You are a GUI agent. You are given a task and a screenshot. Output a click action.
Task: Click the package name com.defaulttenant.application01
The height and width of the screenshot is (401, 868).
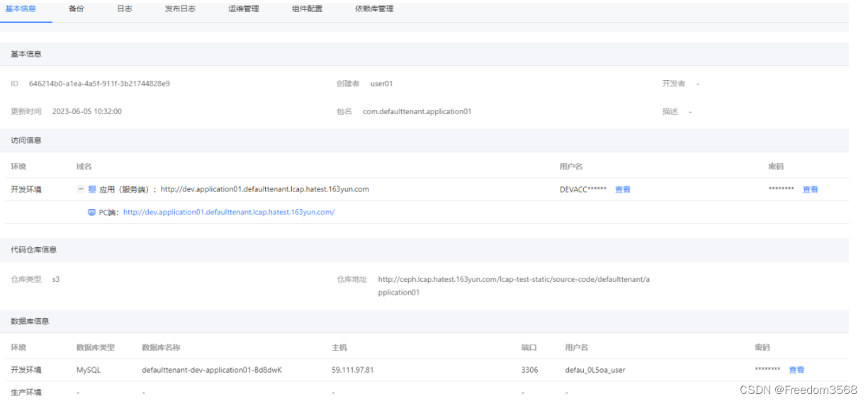coord(417,111)
